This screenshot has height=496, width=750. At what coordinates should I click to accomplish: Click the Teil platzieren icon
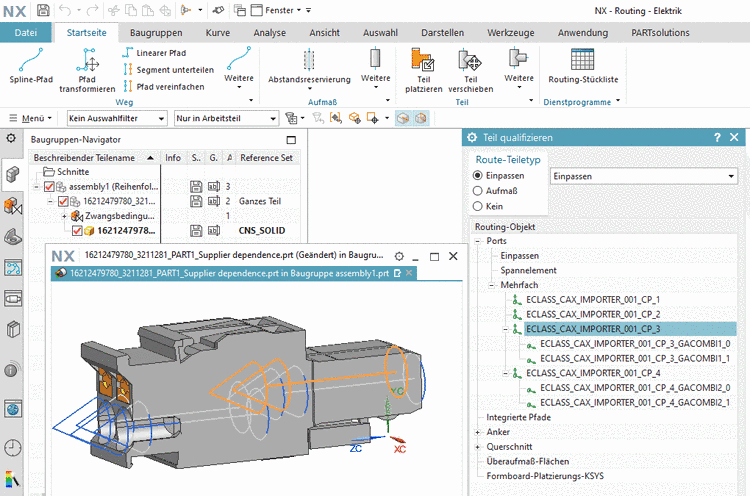click(422, 62)
